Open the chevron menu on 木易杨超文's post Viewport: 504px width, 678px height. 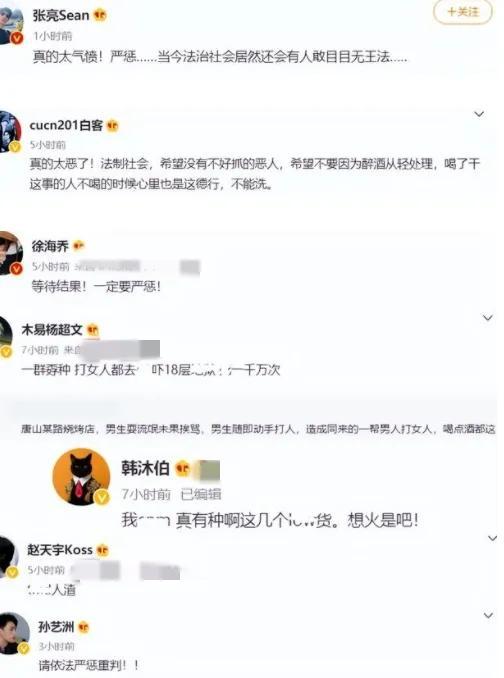click(488, 318)
